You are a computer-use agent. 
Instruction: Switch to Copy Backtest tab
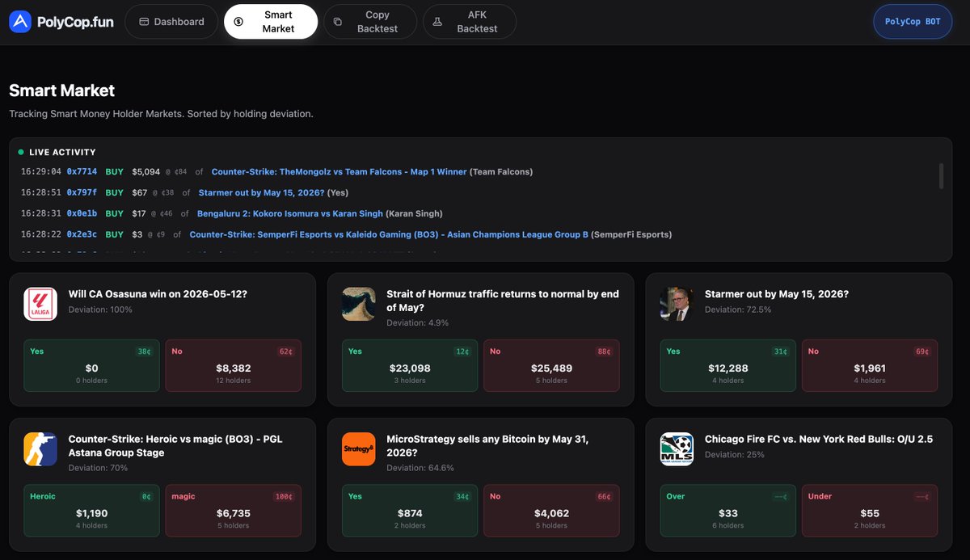(370, 22)
